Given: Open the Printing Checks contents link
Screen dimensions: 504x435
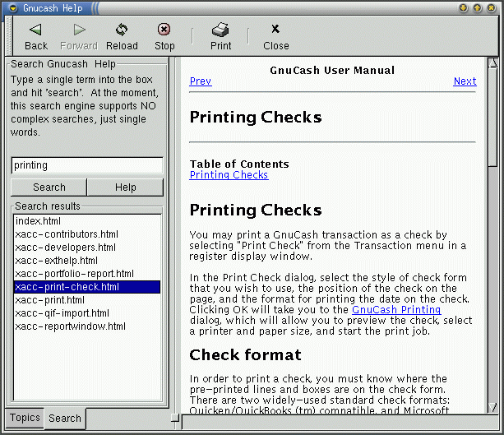Looking at the screenshot, I should pyautogui.click(x=229, y=175).
